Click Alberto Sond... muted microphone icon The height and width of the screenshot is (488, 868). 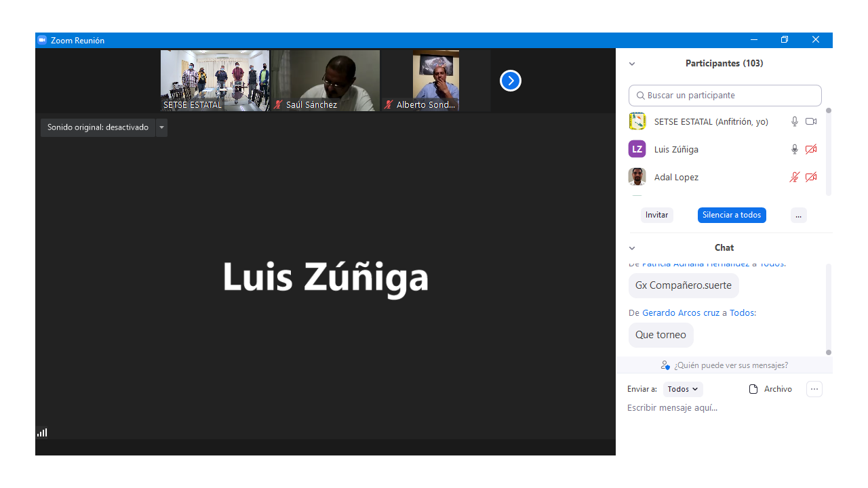point(389,105)
